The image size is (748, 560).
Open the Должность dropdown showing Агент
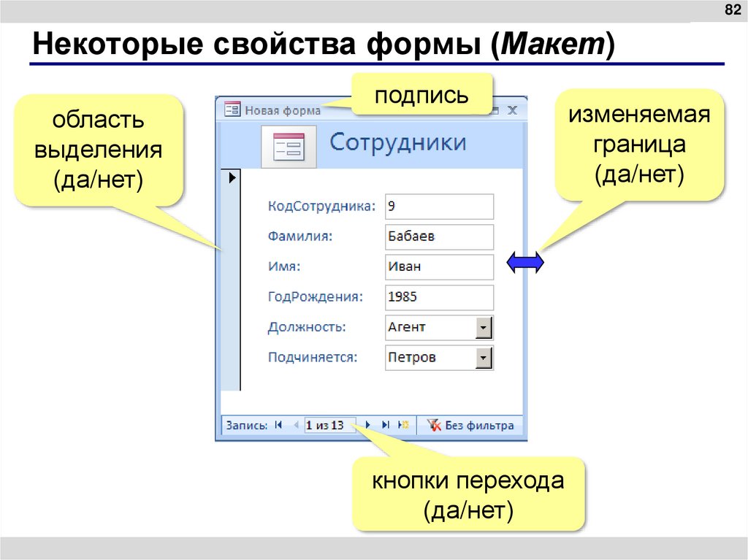coord(483,327)
